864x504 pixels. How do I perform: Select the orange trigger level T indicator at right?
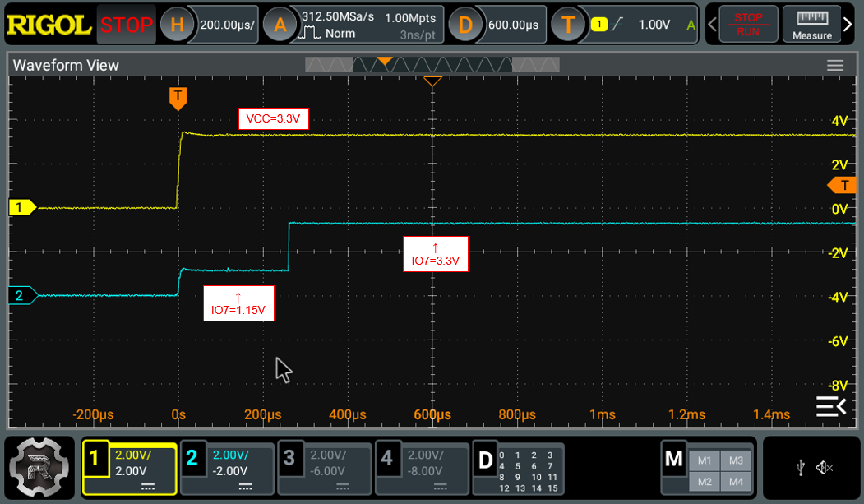point(842,186)
